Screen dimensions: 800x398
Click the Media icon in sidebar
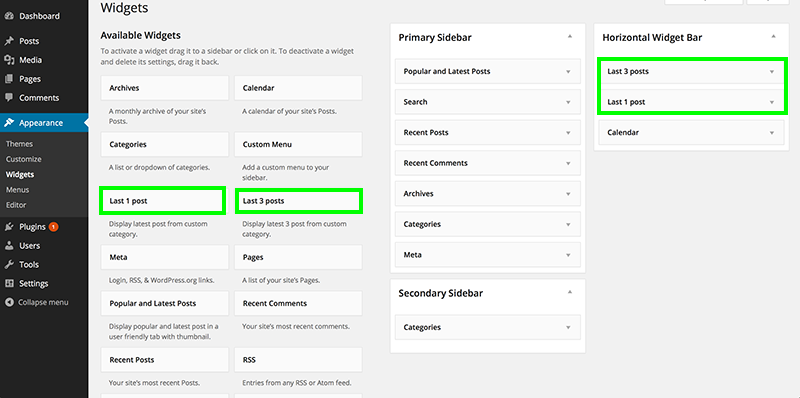[x=9, y=60]
